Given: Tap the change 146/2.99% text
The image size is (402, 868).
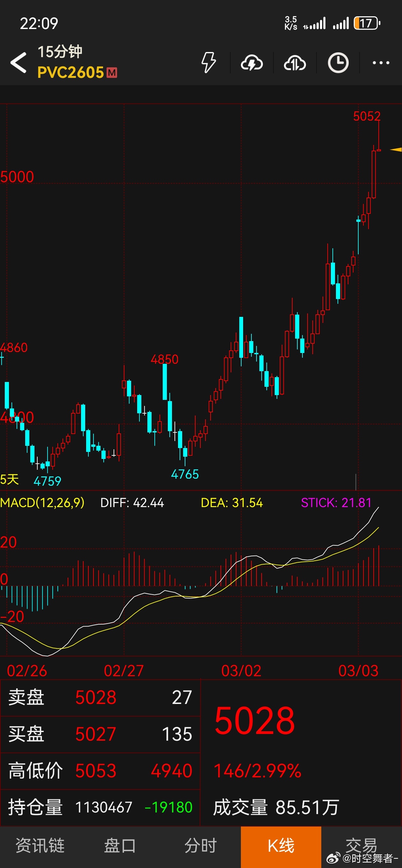Looking at the screenshot, I should click(x=257, y=771).
